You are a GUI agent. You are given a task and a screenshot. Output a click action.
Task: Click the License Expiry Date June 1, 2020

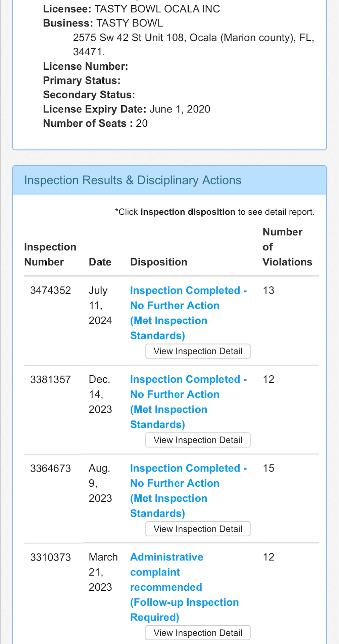point(180,109)
